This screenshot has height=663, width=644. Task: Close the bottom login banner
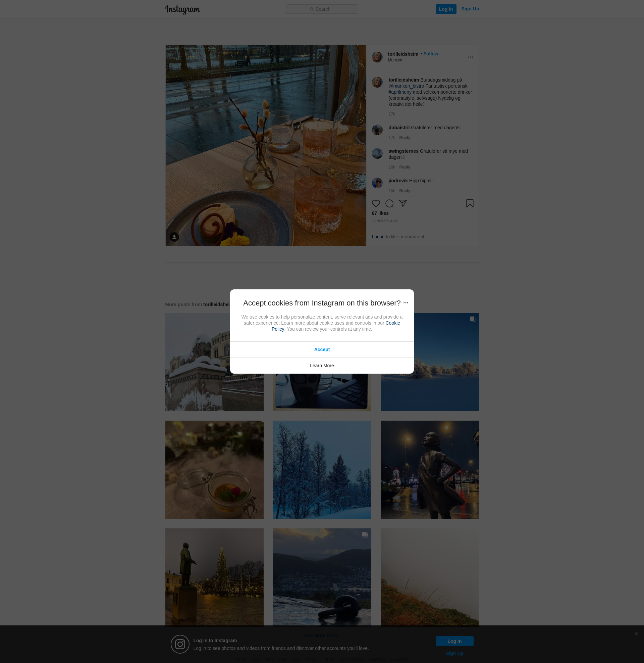tap(636, 633)
